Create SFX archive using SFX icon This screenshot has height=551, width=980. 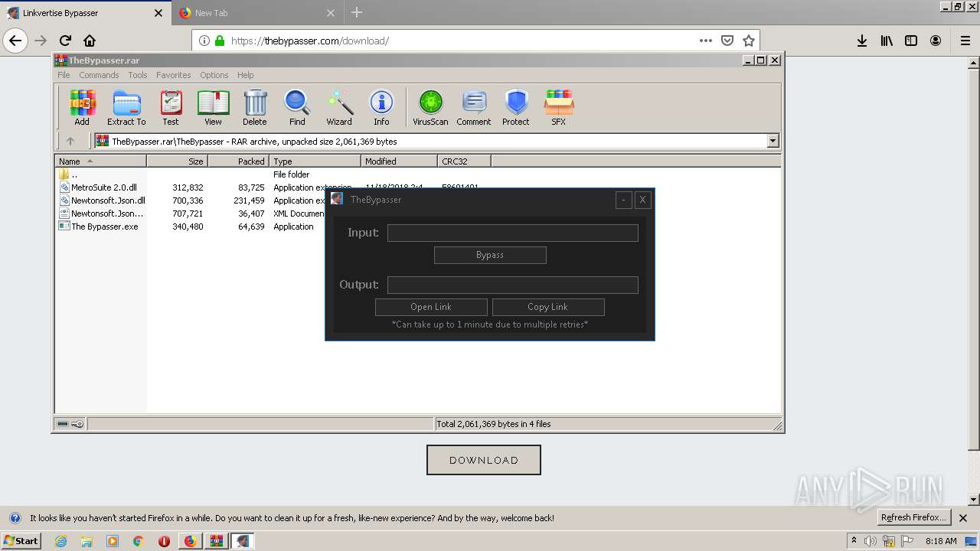[x=559, y=107]
